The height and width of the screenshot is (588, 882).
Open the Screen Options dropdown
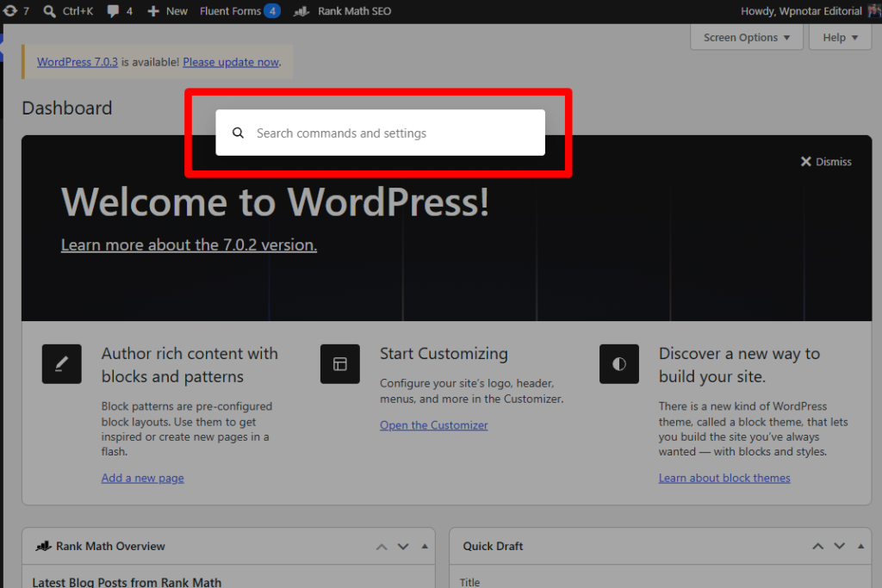(747, 38)
